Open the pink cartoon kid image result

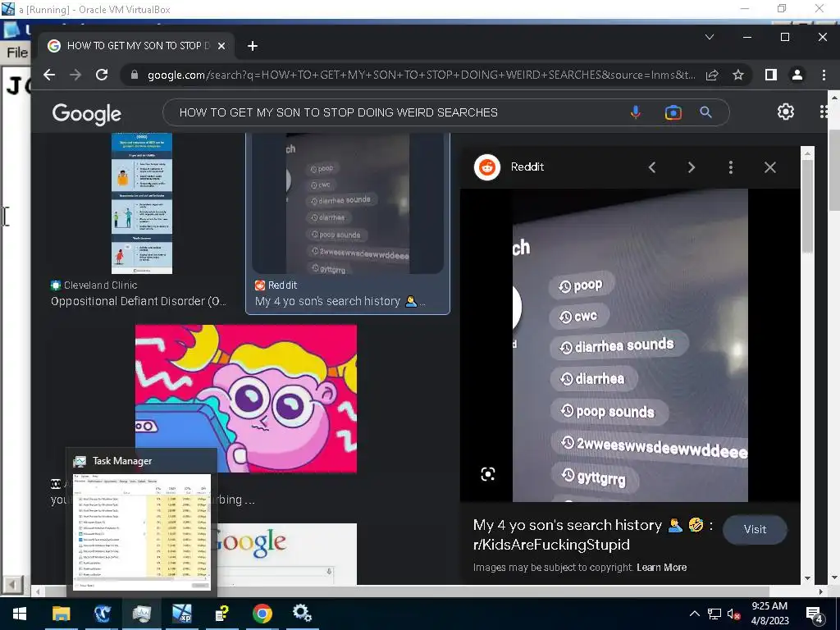tap(246, 399)
